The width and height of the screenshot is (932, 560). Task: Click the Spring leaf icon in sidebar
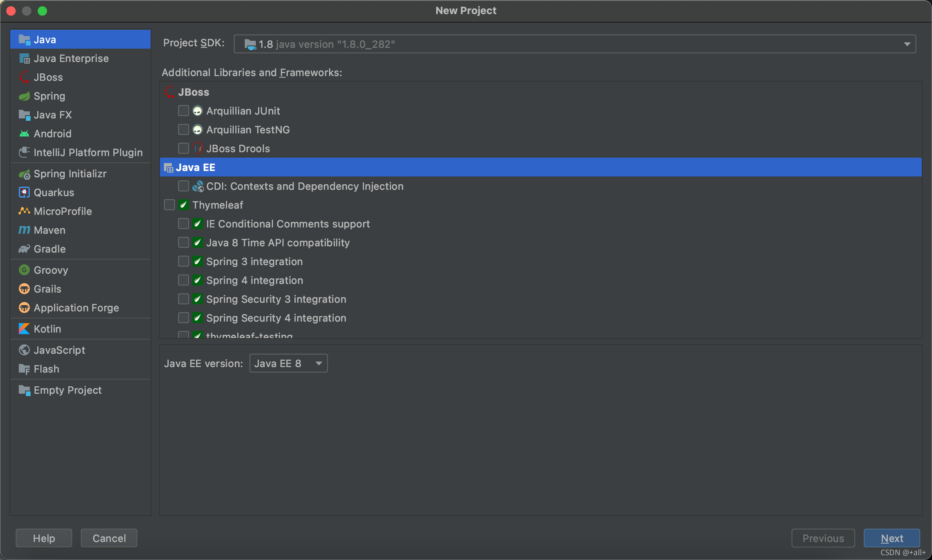pos(24,96)
